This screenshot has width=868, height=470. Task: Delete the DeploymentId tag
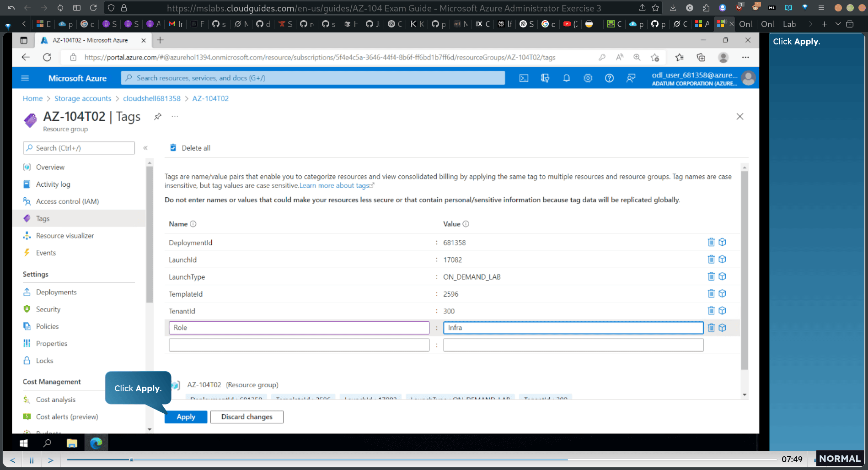point(711,242)
